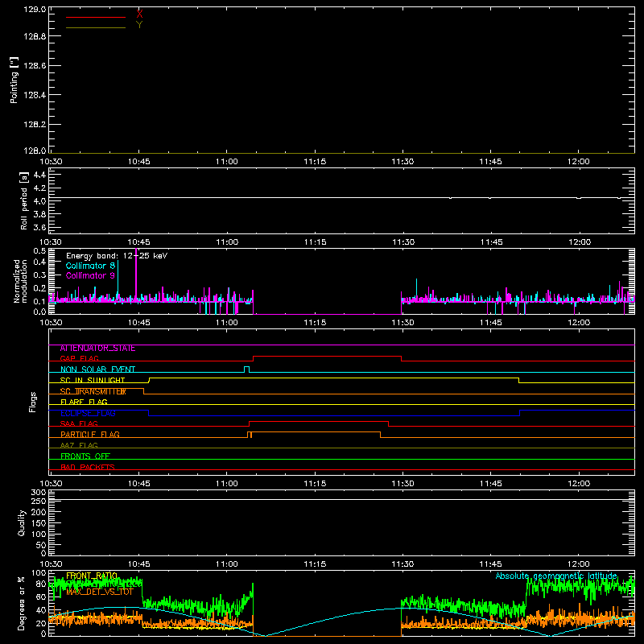The height and width of the screenshot is (644, 644).
Task: Click 10:45 under the modulation panel
Action: click(x=138, y=323)
